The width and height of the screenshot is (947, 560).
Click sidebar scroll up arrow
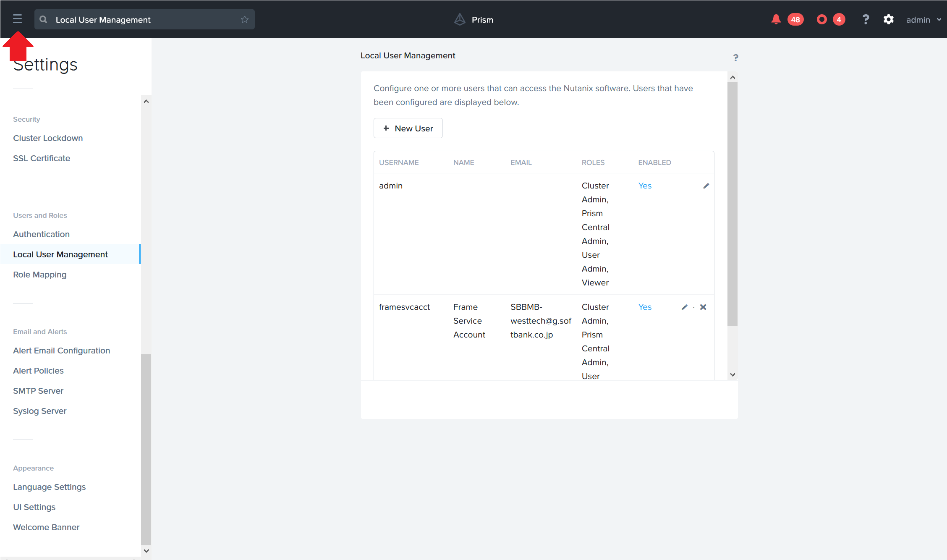[146, 101]
